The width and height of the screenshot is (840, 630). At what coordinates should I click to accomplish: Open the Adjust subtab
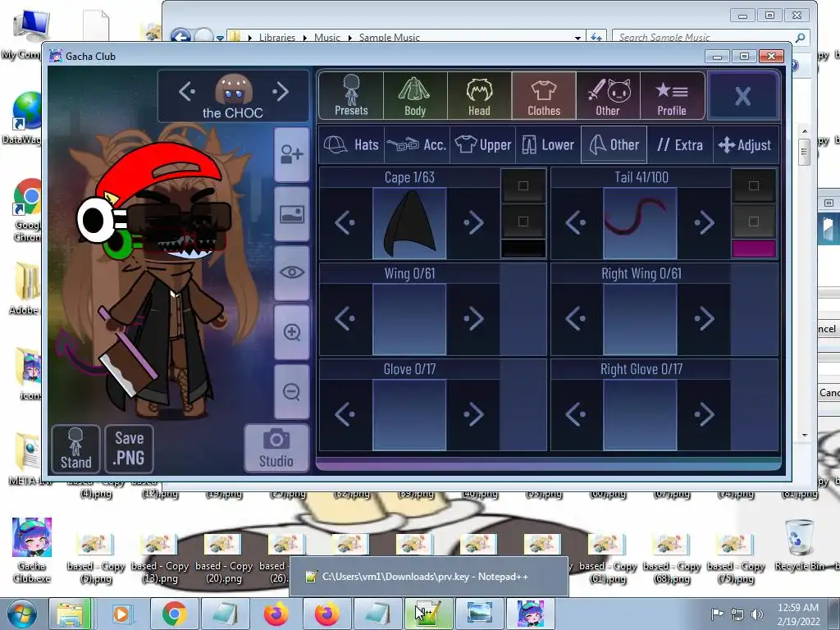pyautogui.click(x=745, y=144)
